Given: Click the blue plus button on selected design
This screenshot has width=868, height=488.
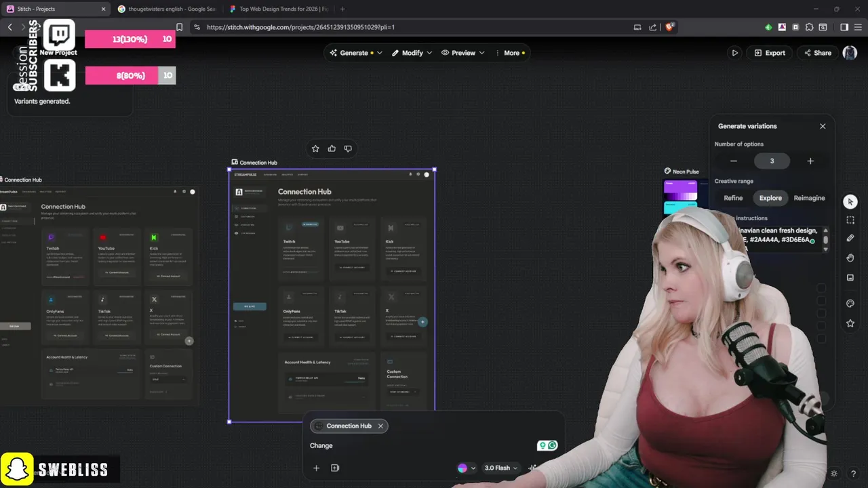Looking at the screenshot, I should (x=422, y=322).
